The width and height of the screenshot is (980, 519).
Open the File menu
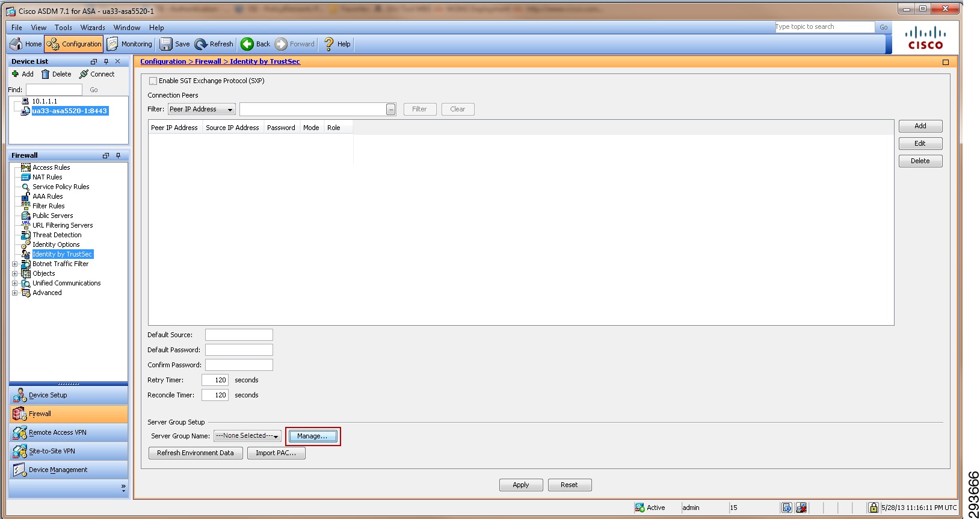(x=17, y=28)
